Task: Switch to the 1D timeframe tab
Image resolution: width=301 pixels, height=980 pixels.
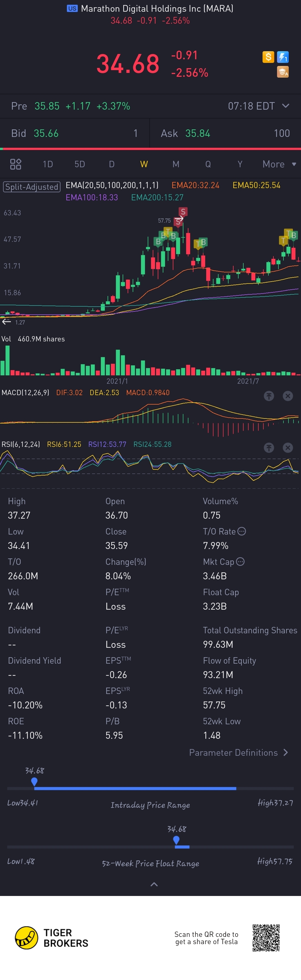Action: 48,164
